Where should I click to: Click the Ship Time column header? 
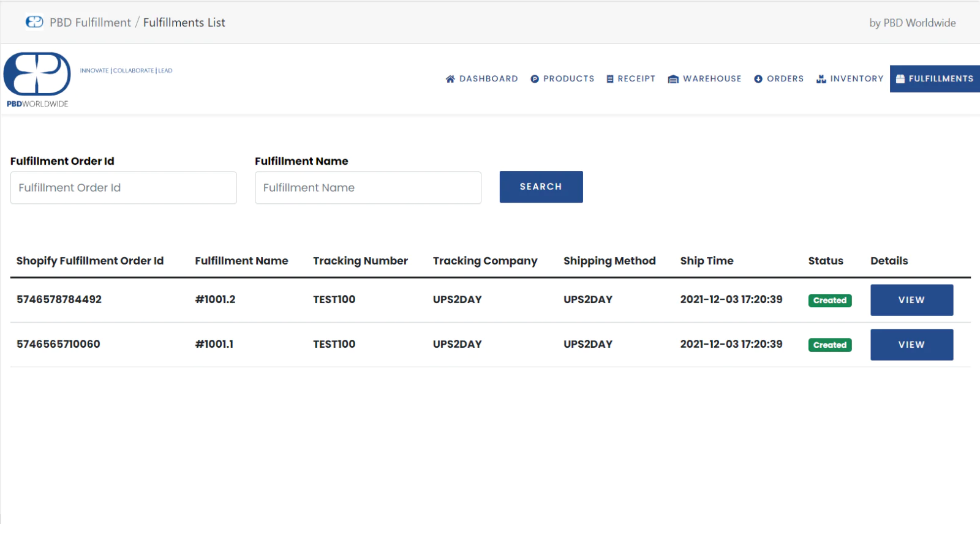(x=706, y=261)
